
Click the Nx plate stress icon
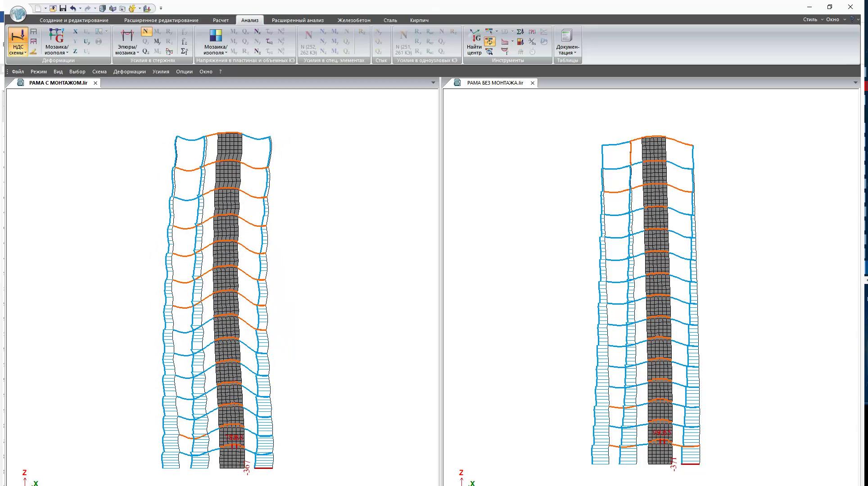pos(257,31)
